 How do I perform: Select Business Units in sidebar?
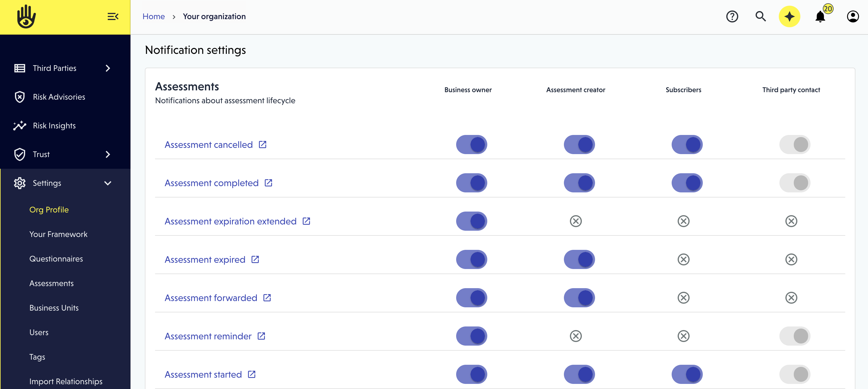(54, 308)
